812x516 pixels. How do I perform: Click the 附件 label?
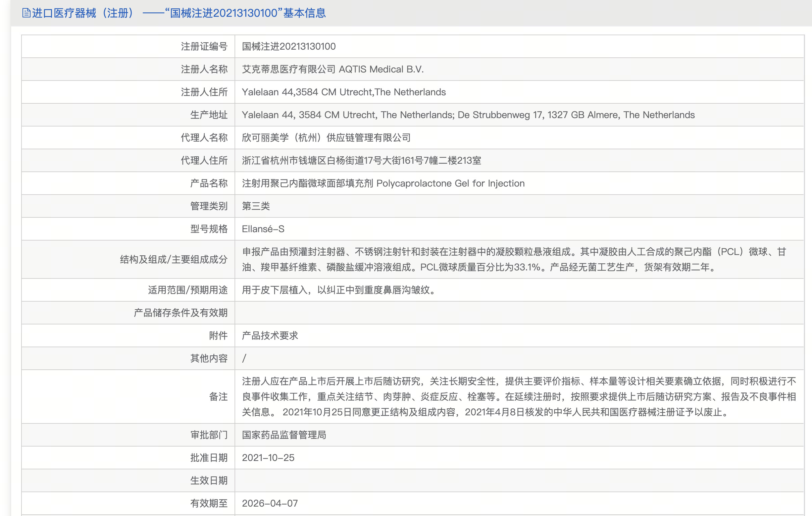coord(218,336)
